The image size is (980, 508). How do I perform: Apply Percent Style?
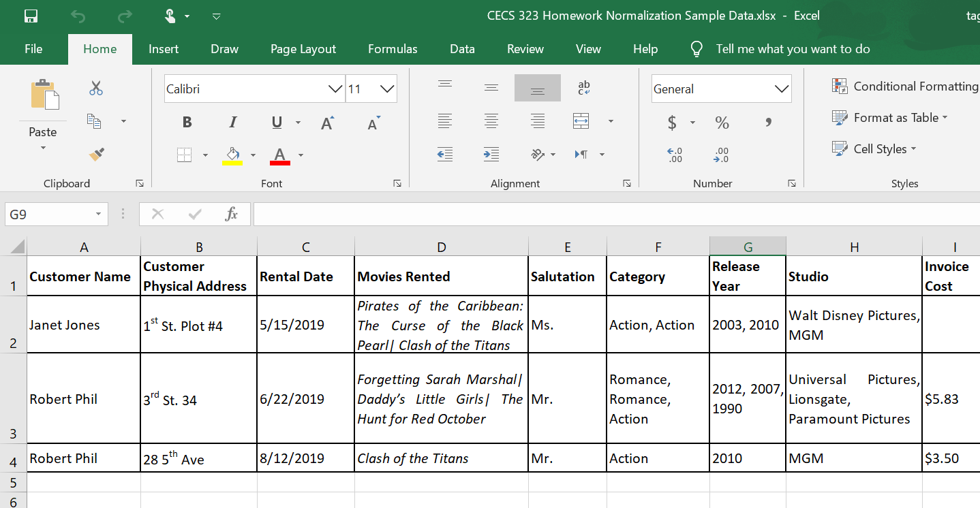(722, 123)
